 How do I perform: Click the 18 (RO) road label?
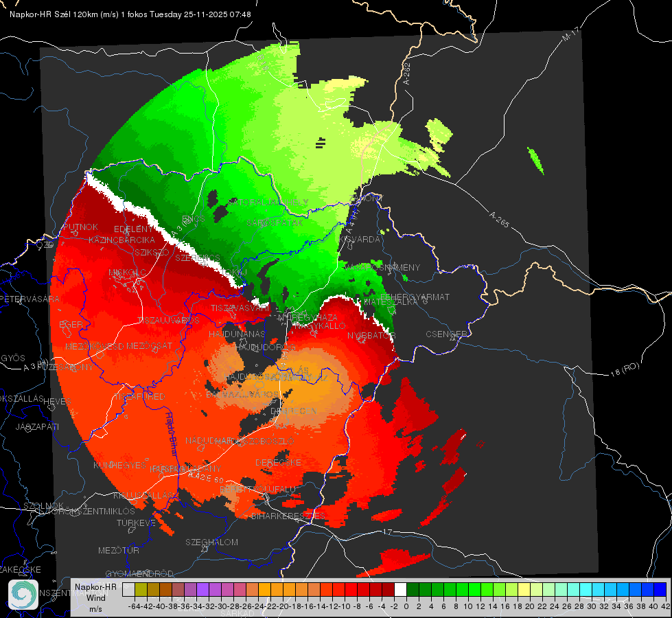click(625, 369)
